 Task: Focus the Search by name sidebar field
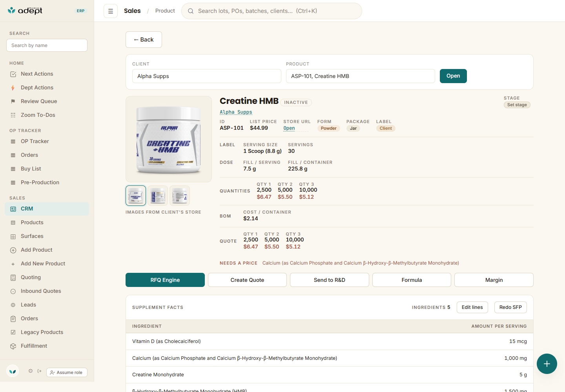(47, 45)
